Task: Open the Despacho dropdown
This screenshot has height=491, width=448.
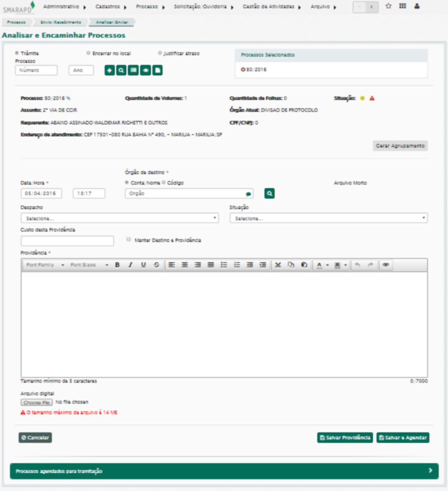Action: click(x=120, y=218)
